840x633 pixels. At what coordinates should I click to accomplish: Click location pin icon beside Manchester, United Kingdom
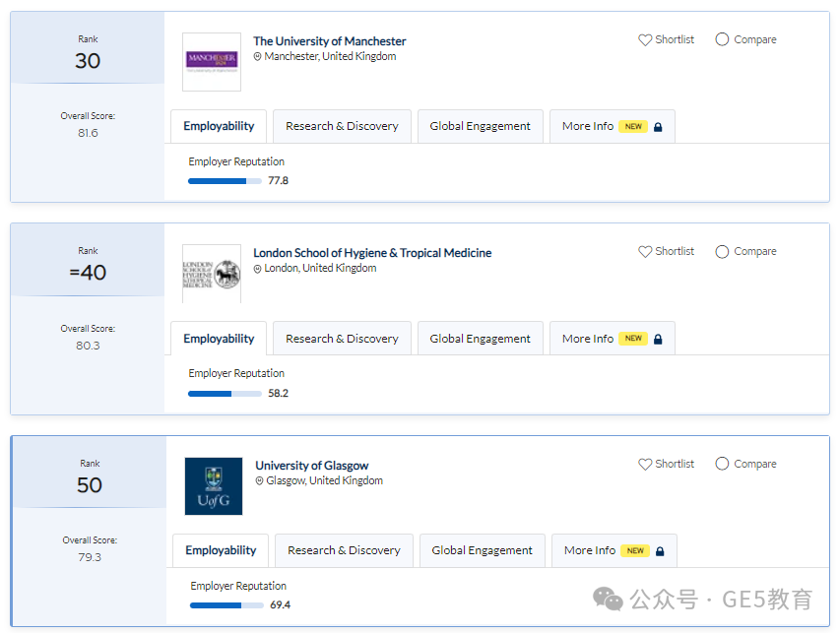(258, 57)
